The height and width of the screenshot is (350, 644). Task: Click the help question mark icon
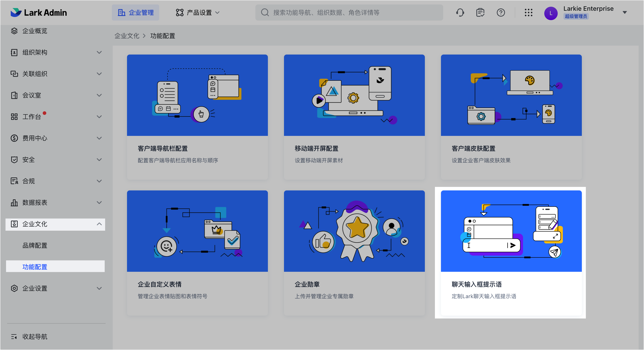pos(501,13)
